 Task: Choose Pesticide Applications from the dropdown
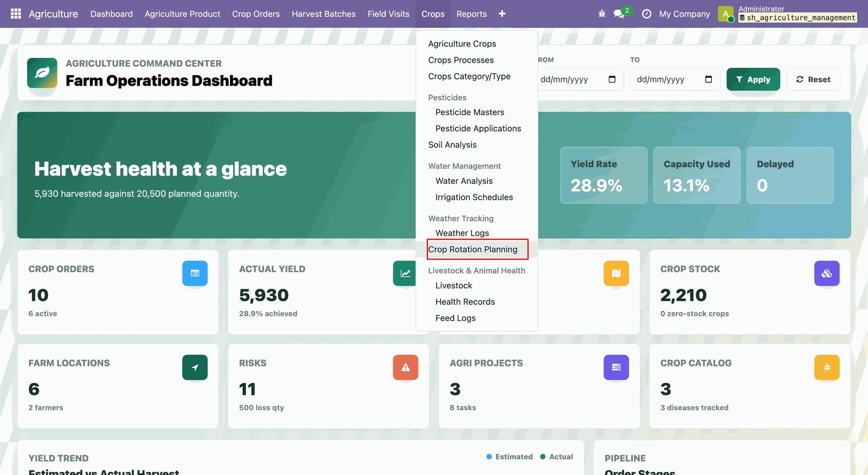point(478,129)
